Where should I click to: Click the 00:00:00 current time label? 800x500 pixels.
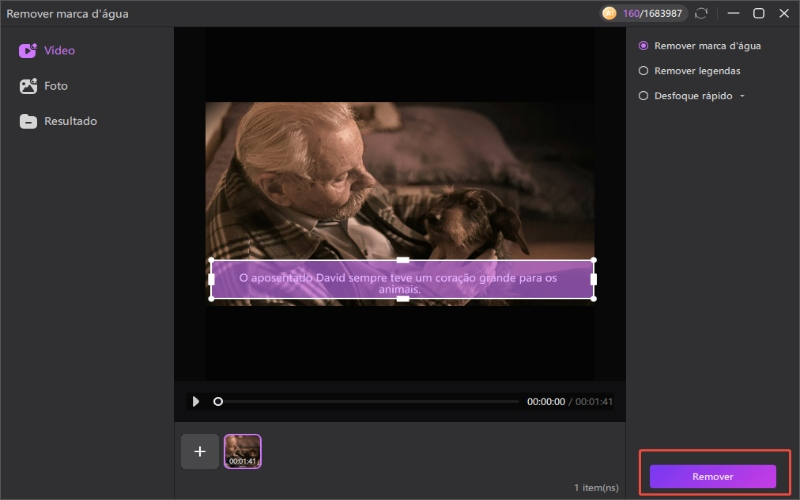coord(546,402)
